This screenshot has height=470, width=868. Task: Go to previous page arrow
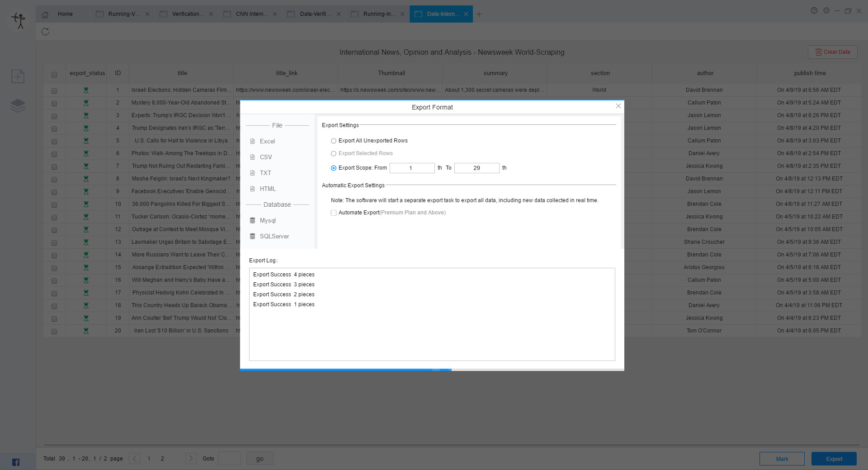point(135,459)
